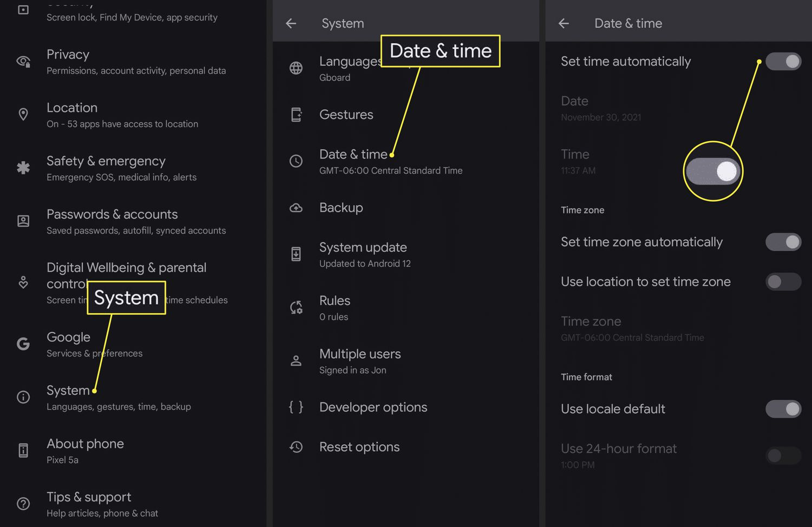Tap the cloud Backup icon
The height and width of the screenshot is (527, 812).
click(x=296, y=208)
